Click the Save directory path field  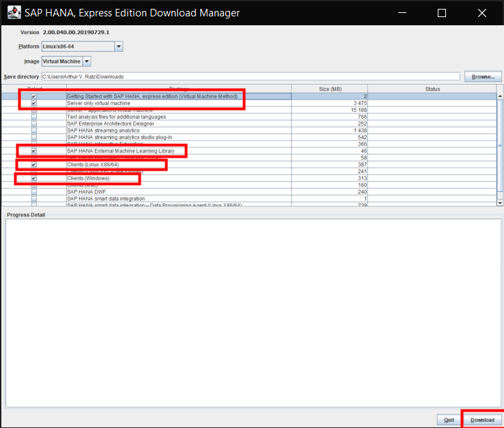coord(251,76)
